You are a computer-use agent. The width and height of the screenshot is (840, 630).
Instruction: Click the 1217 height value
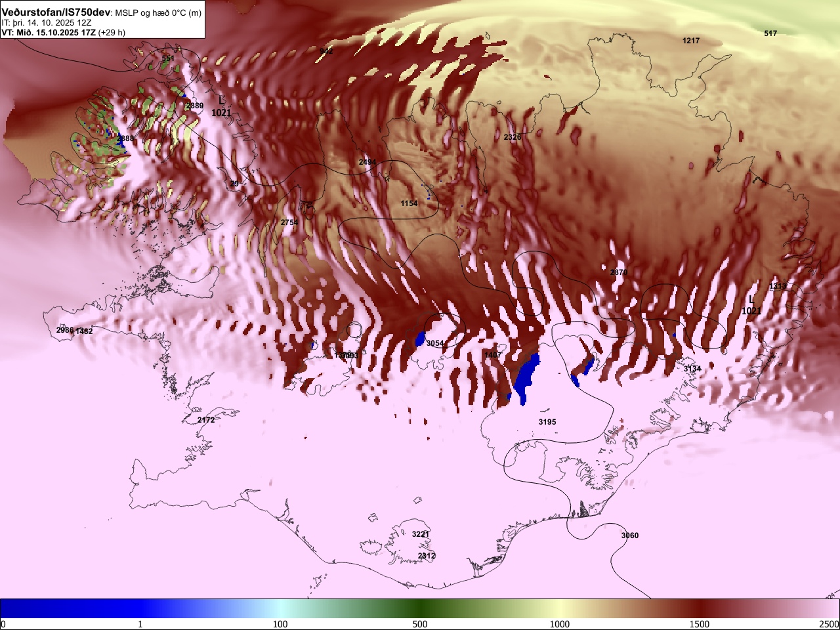coord(691,41)
